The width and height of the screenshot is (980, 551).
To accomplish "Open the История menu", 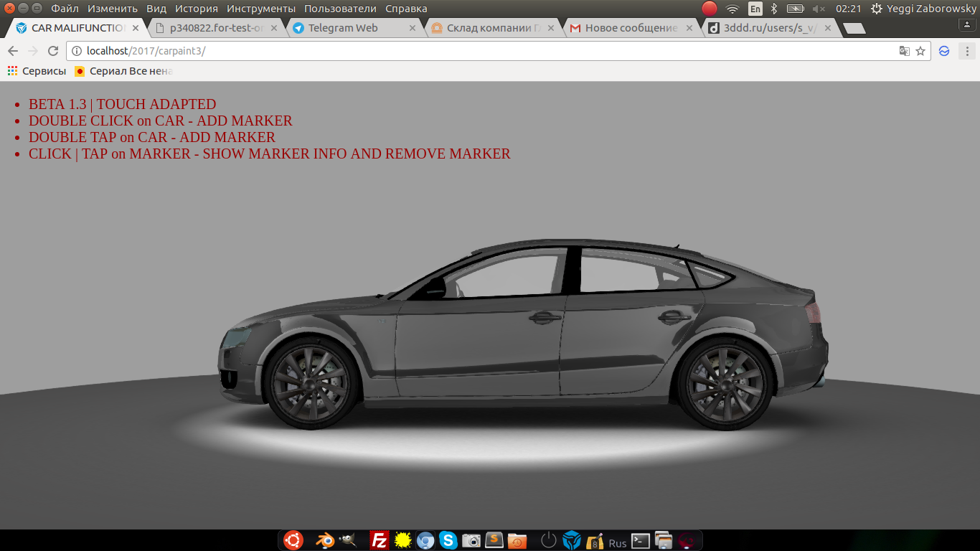I will tap(197, 9).
